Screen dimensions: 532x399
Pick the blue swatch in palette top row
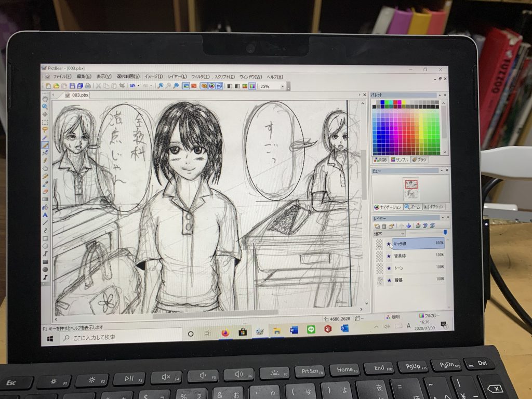tap(382, 102)
